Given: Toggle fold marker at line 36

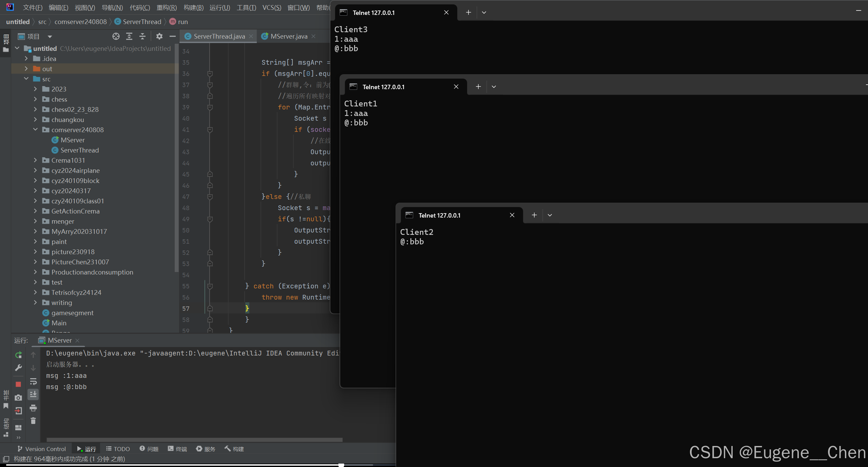Looking at the screenshot, I should pyautogui.click(x=210, y=74).
